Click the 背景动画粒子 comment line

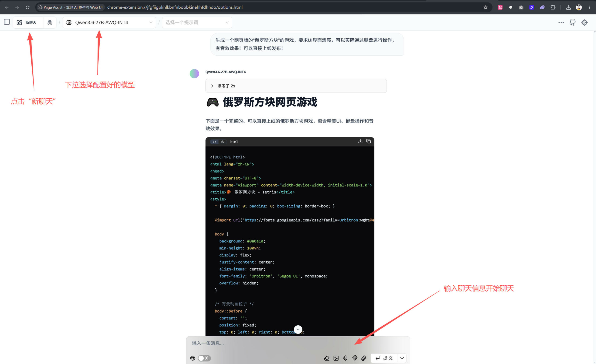234,304
